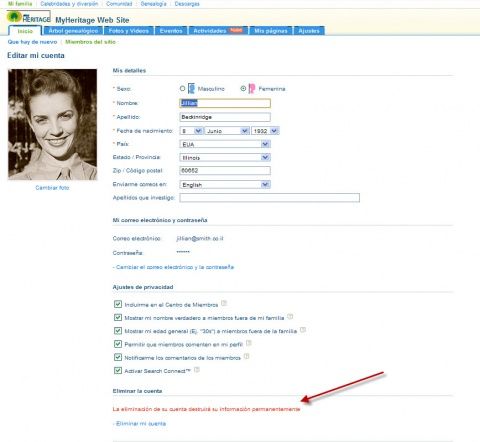Click the Apellido input field
Screen dimensions: 480x442
(x=225, y=117)
